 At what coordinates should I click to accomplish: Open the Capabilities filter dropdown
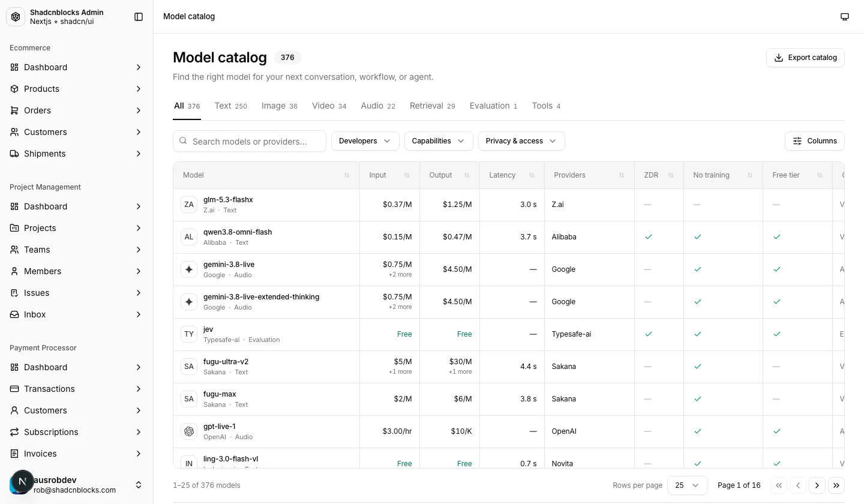(x=439, y=141)
